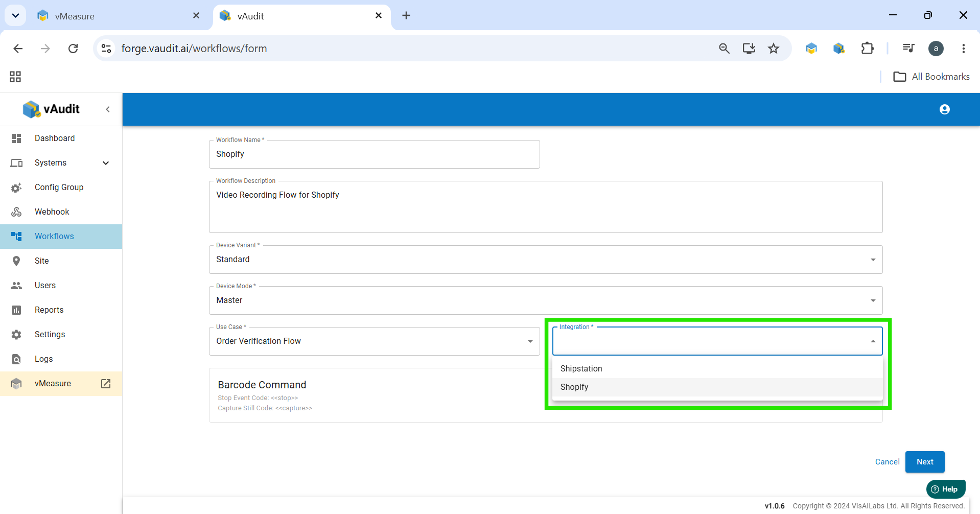Image resolution: width=980 pixels, height=514 pixels.
Task: Click the Workflows icon in sidebar
Action: pyautogui.click(x=16, y=237)
